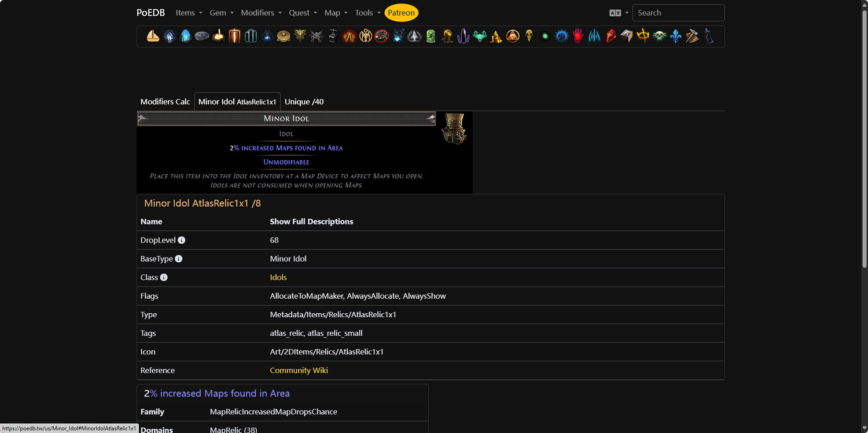Switch to the Unique /40 tab

click(304, 102)
